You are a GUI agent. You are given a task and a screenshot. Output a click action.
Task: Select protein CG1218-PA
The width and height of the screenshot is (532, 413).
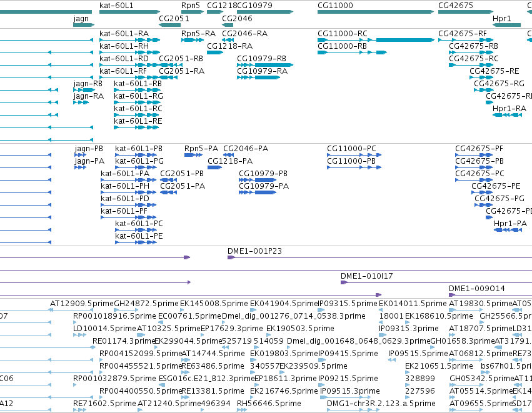click(x=231, y=161)
